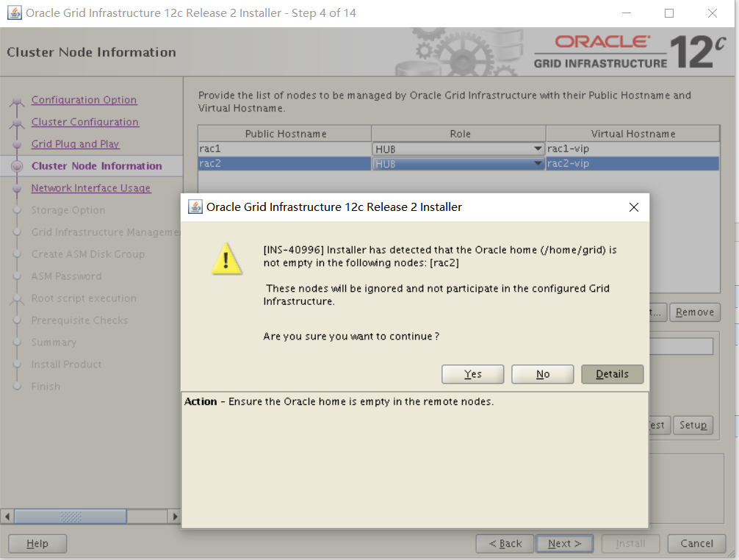Minimize the installer main window
The image size is (739, 560).
[x=627, y=13]
